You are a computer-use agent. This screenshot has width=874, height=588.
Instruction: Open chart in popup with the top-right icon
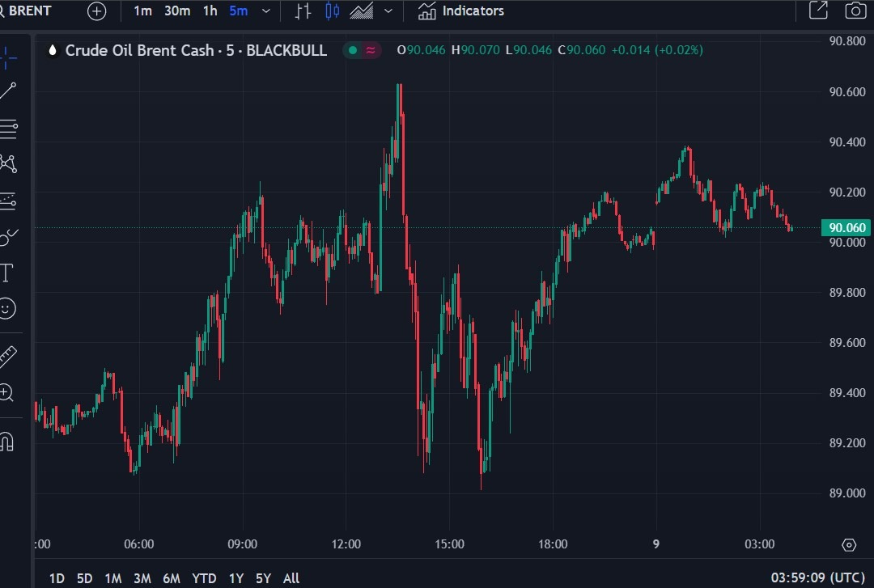coord(818,11)
